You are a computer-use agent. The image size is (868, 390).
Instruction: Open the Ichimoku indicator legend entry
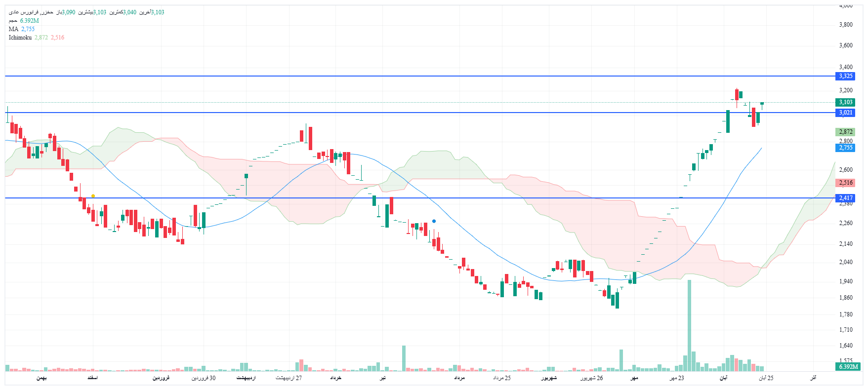pyautogui.click(x=20, y=38)
